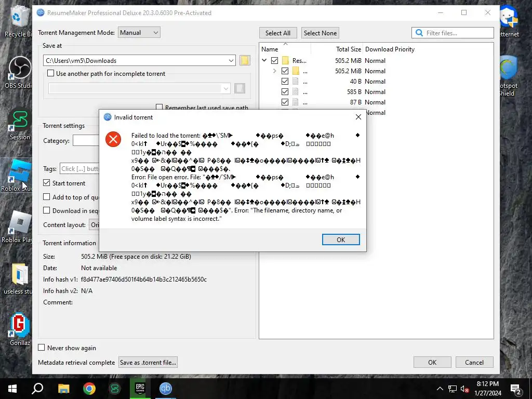532x399 pixels.
Task: Click the taskbar search icon
Action: tap(37, 389)
